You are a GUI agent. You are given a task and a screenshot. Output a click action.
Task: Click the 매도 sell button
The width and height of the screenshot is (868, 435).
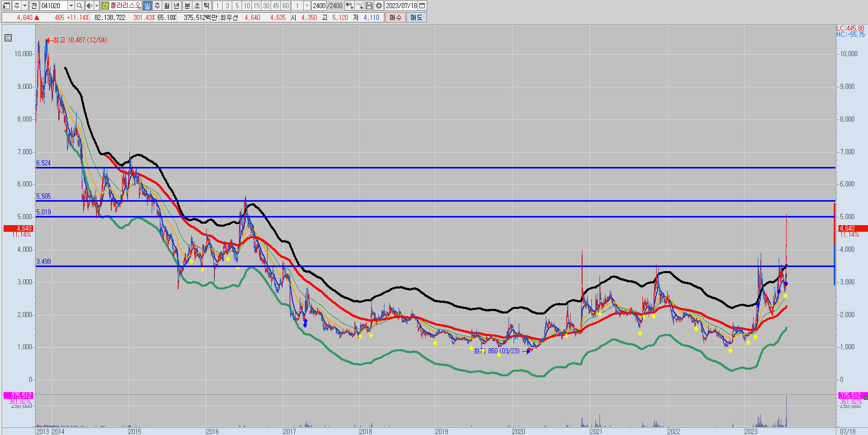(x=417, y=17)
